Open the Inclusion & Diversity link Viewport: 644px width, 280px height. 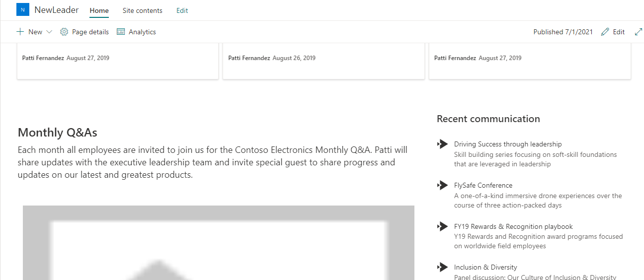tap(485, 267)
